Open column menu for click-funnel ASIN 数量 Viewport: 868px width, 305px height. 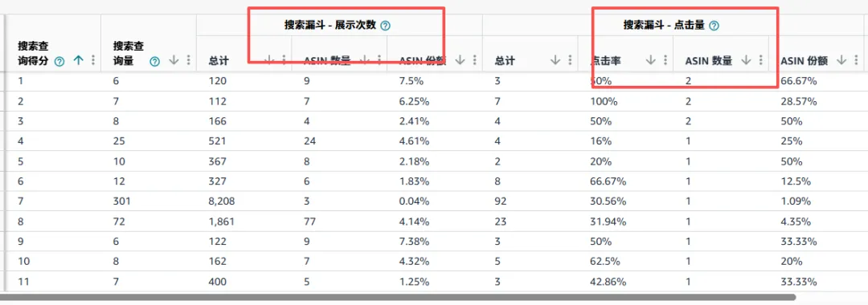760,61
